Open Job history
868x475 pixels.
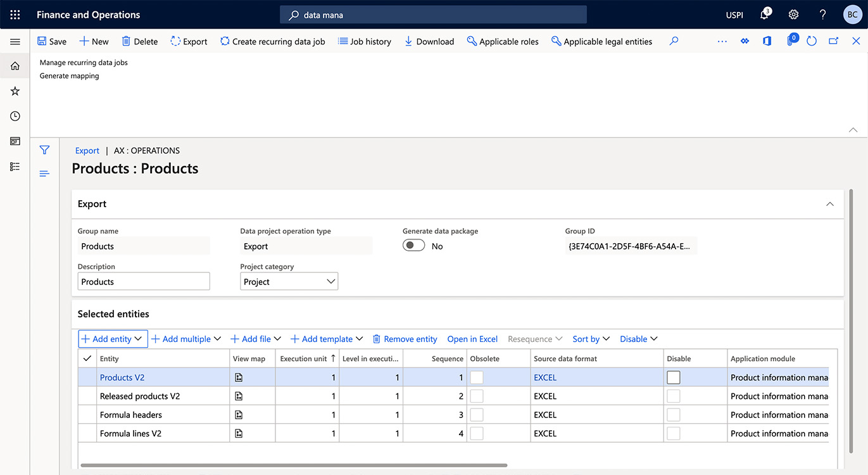pyautogui.click(x=365, y=41)
